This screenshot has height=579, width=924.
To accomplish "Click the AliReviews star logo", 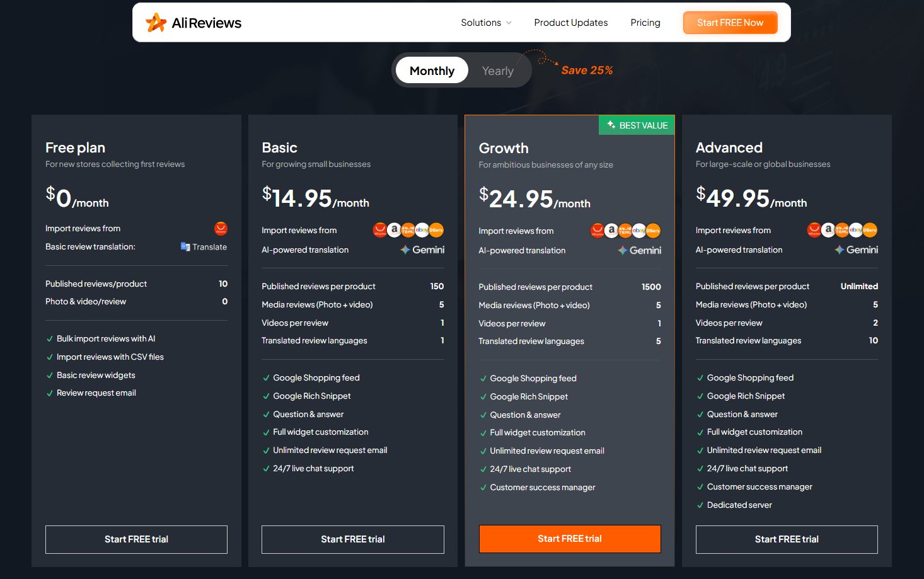I will click(156, 23).
